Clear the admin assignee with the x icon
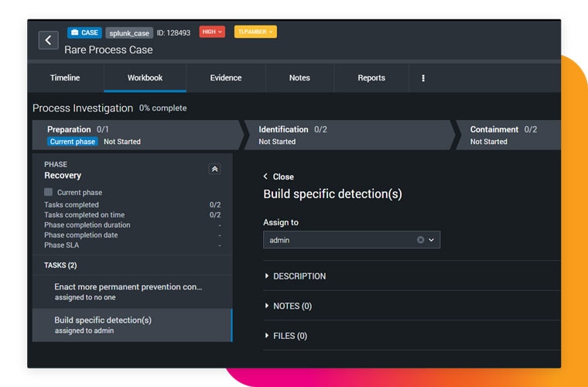This screenshot has width=588, height=387. pyautogui.click(x=420, y=240)
